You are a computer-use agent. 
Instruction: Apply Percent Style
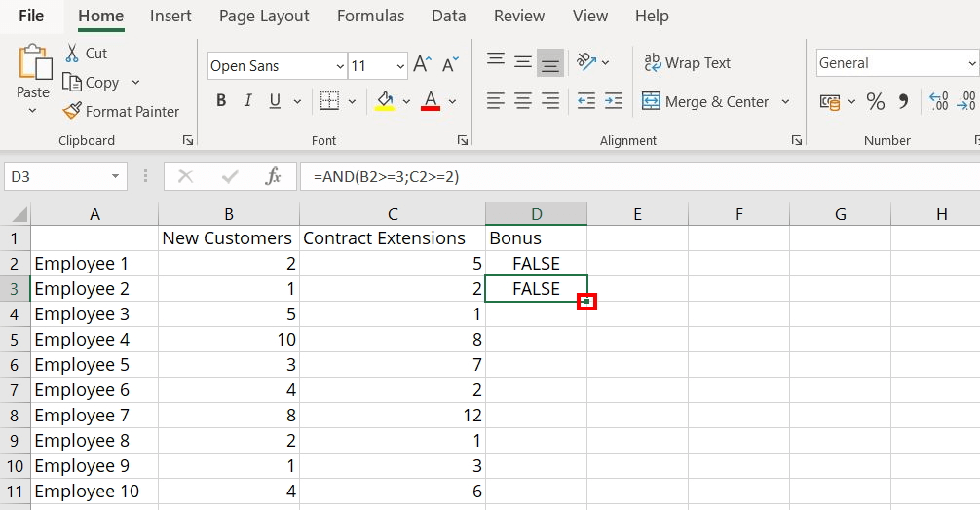coord(876,101)
